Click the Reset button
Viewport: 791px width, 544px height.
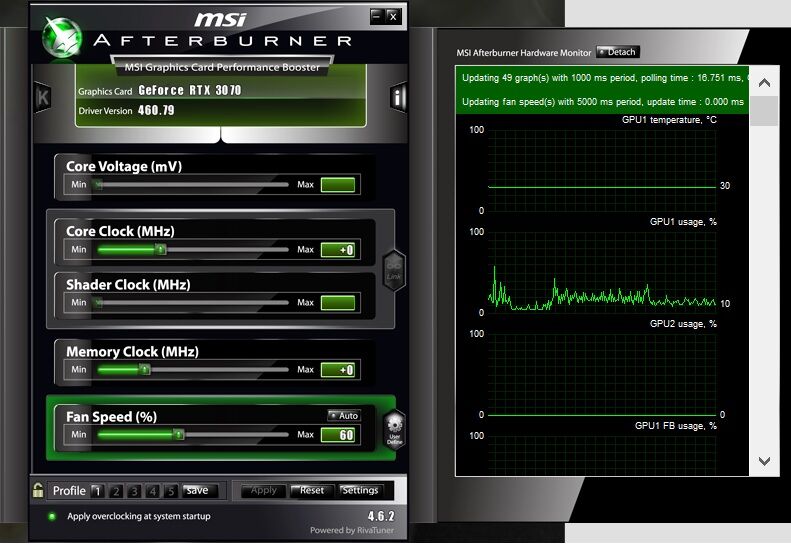(x=312, y=491)
